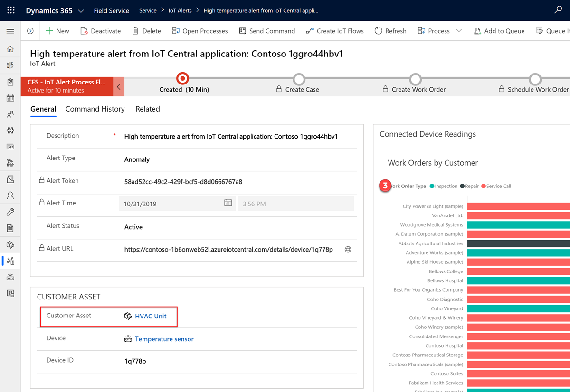Screen dimensions: 570x392
Task: Click the Alert Status value Active
Action: 133,227
